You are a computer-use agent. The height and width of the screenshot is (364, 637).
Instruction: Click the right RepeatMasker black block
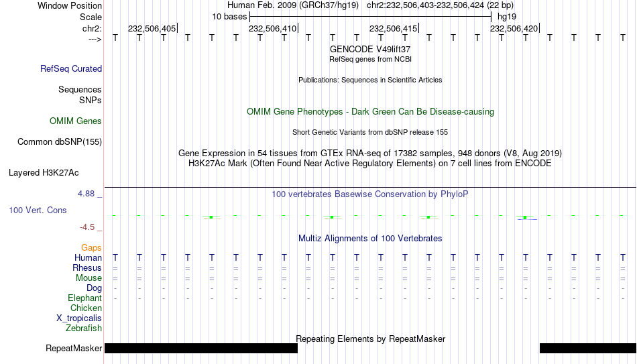[588, 348]
